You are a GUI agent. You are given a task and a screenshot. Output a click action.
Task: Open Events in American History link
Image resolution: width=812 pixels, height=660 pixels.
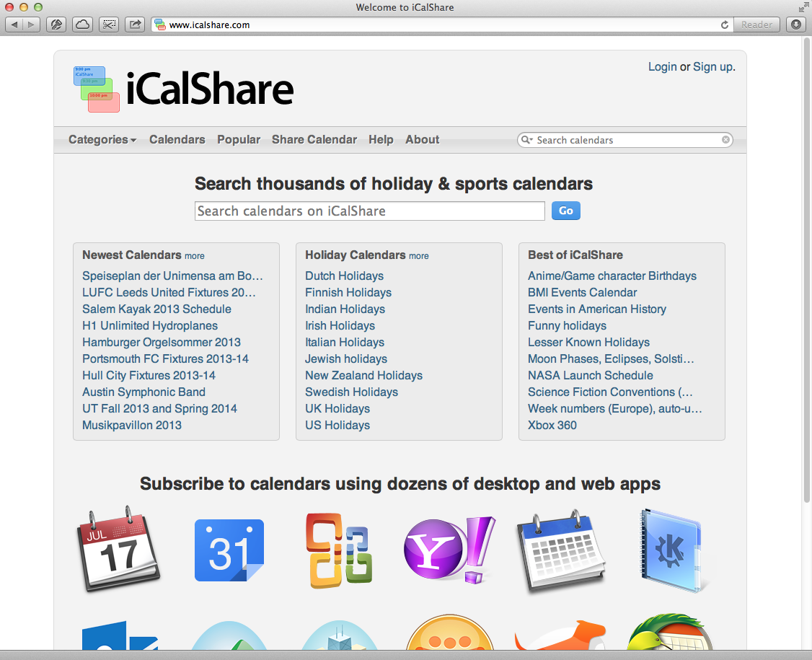pyautogui.click(x=597, y=309)
